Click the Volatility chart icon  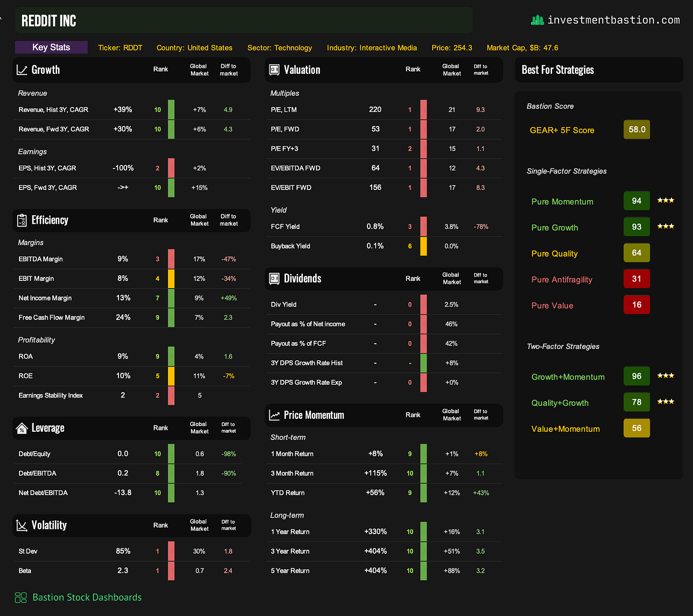click(x=22, y=526)
